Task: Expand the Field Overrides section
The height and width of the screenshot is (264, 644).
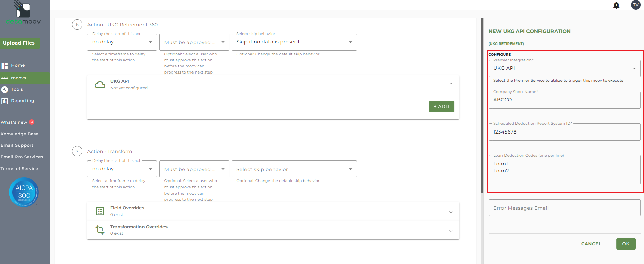Action: coord(451,212)
